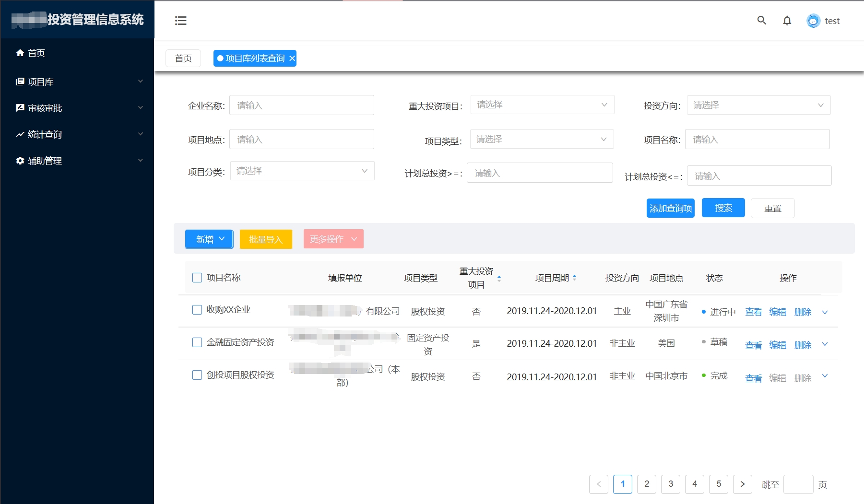Go to page 4

pyautogui.click(x=695, y=484)
